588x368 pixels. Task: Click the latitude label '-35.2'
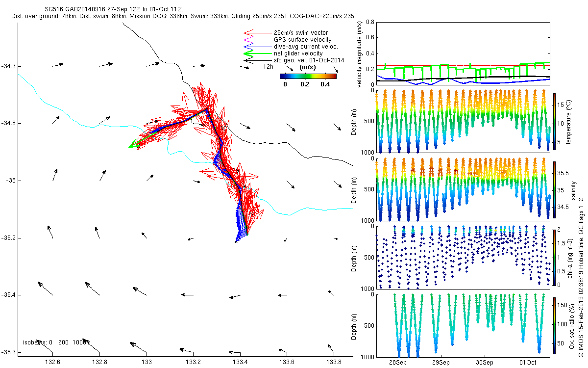pos(8,238)
